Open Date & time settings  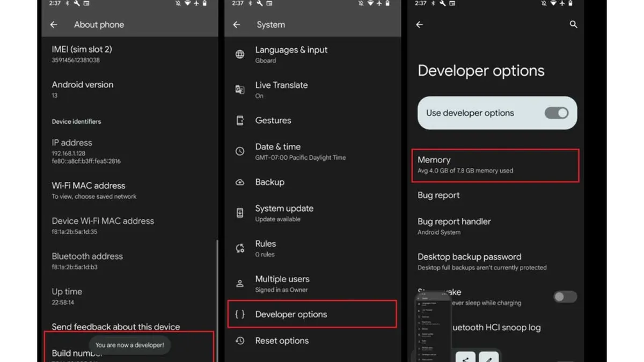(313, 151)
